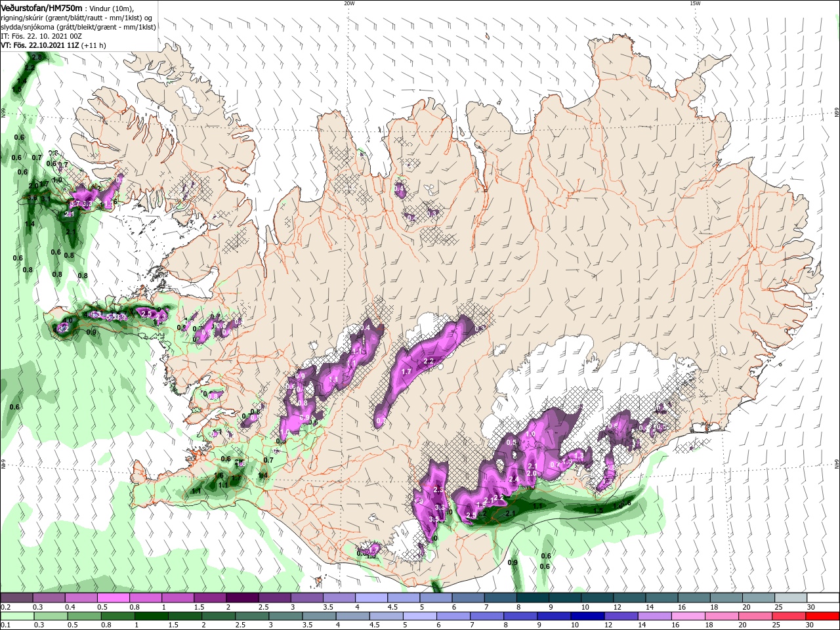Viewport: 840px width, 630px height.
Task: Pick the upper-scale swatch between 1.5 and 2
Action: pos(210,598)
